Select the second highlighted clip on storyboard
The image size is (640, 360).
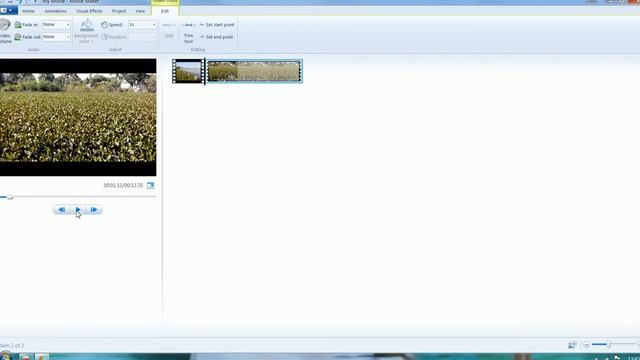[x=254, y=71]
